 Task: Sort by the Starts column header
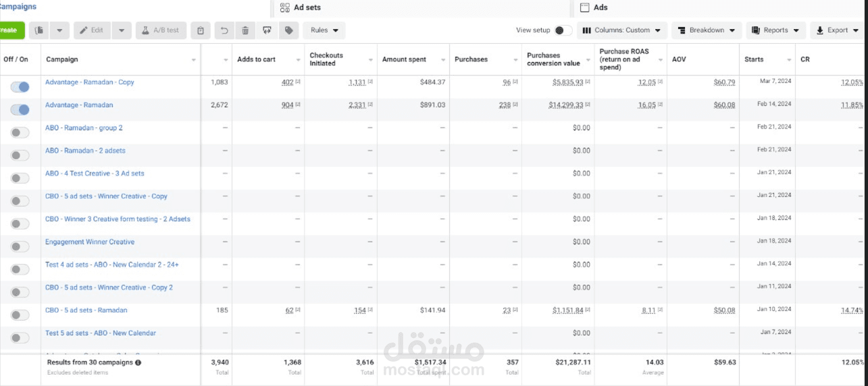(767, 59)
